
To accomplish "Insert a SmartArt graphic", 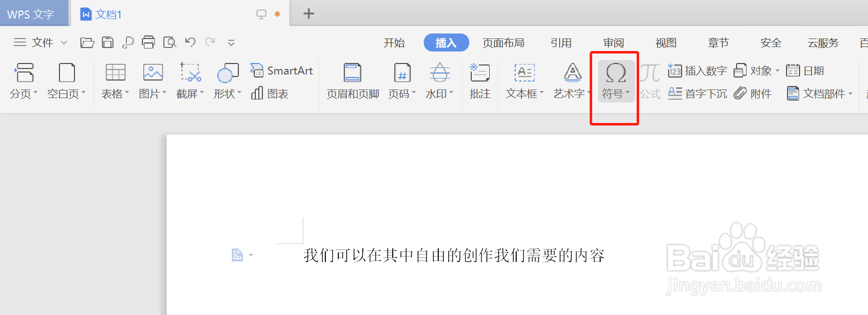I will point(282,70).
